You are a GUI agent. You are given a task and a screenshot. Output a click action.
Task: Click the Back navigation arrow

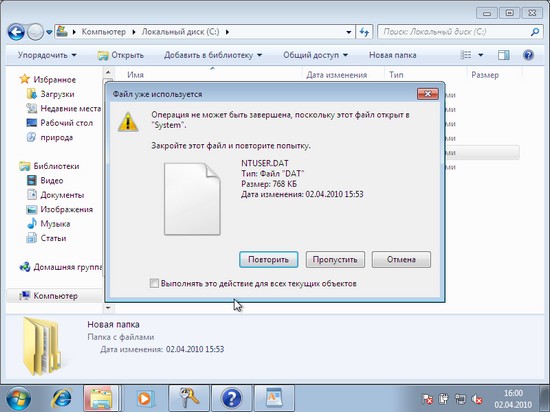(x=16, y=32)
